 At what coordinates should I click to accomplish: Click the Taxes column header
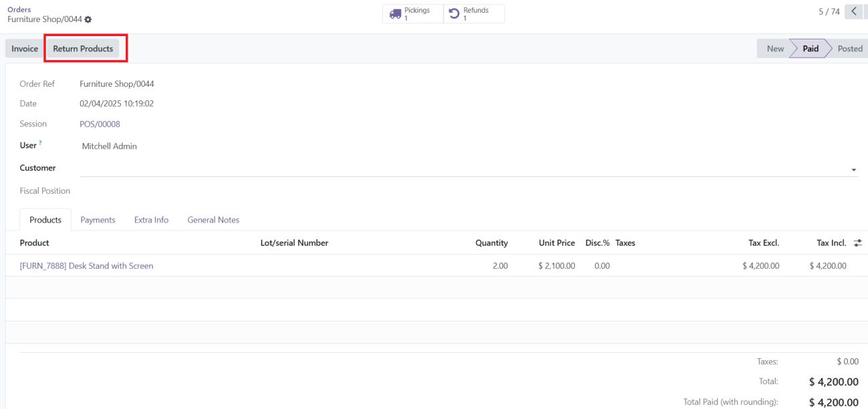[x=625, y=243]
